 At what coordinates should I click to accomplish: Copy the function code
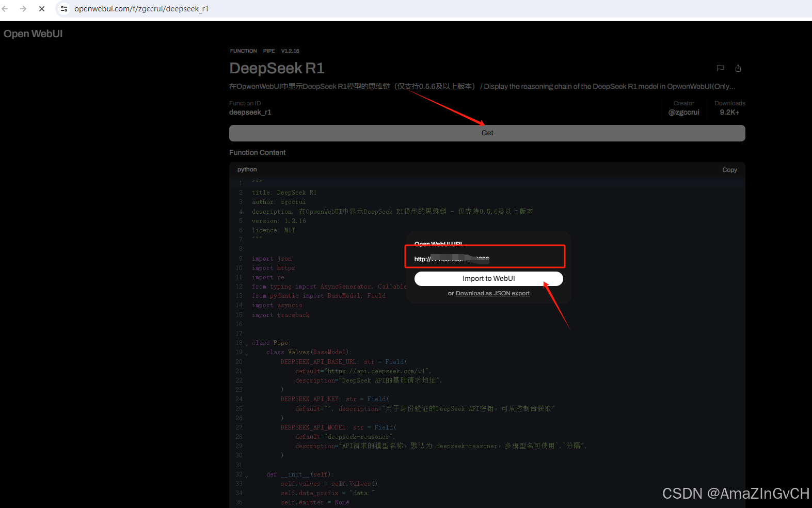(729, 170)
